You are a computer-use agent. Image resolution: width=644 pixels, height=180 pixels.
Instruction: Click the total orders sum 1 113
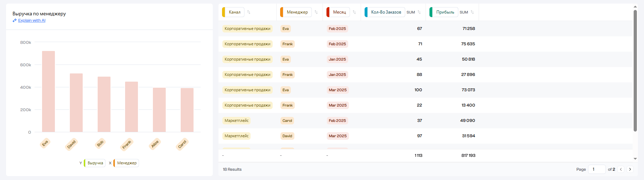418,155
